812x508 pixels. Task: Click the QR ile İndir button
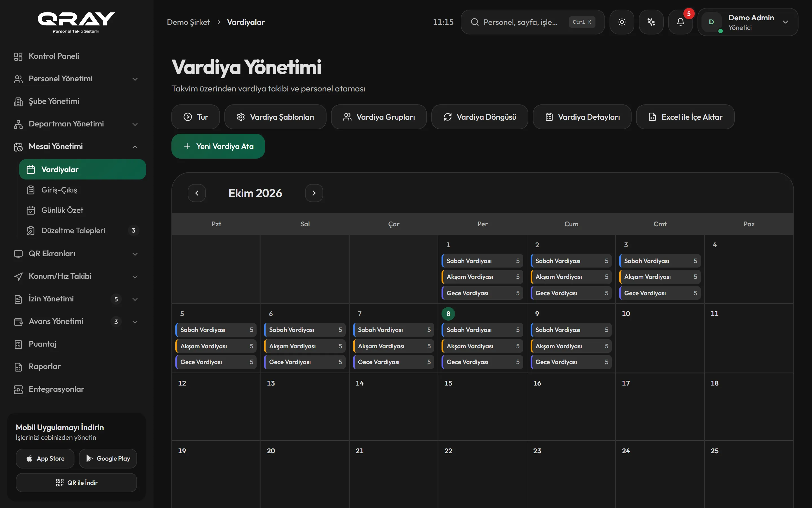pyautogui.click(x=76, y=483)
